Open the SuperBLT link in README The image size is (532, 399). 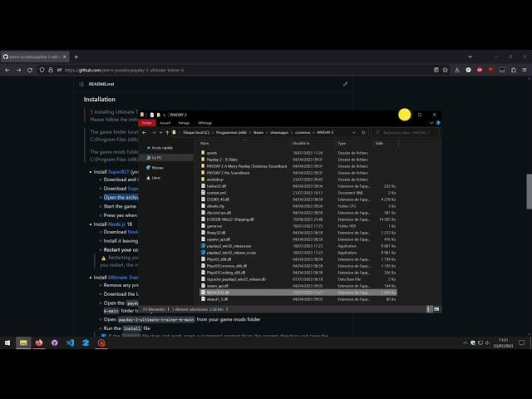pos(118,172)
